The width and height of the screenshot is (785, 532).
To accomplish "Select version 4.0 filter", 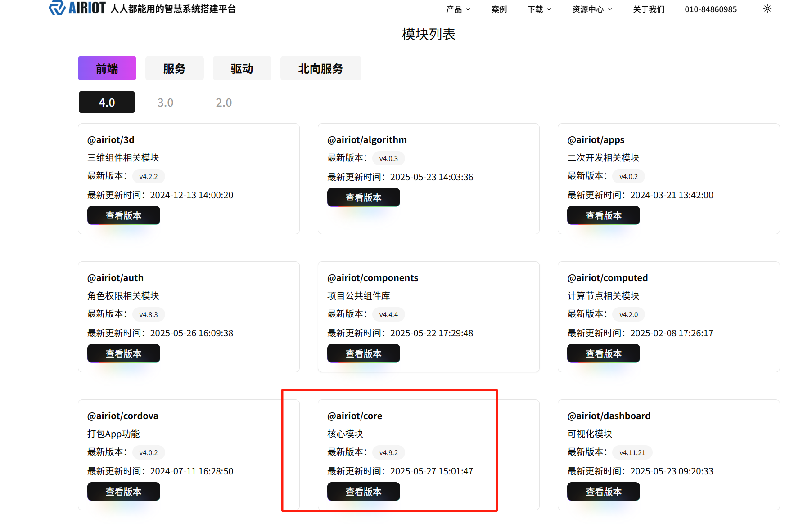I will [107, 103].
